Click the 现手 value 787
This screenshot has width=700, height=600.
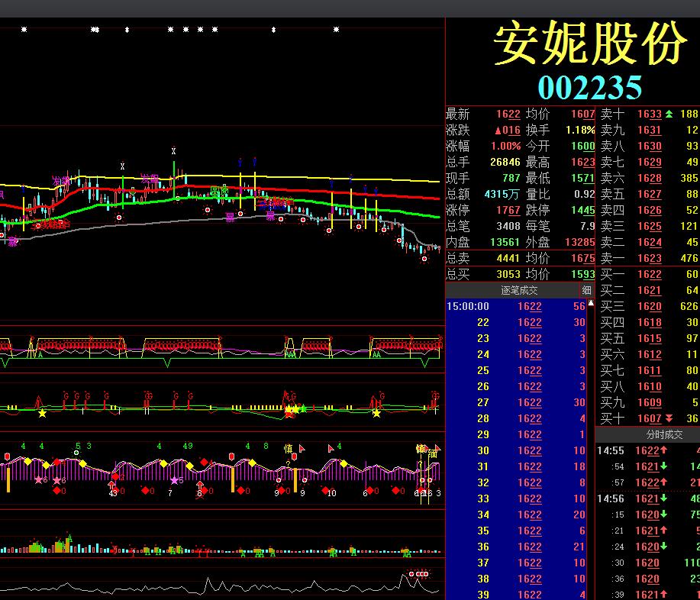[x=511, y=178]
